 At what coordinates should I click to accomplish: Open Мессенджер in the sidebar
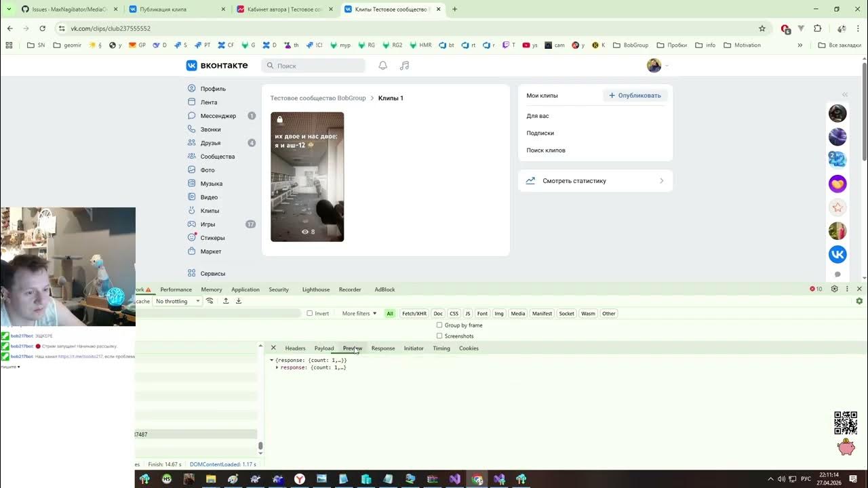pos(218,116)
